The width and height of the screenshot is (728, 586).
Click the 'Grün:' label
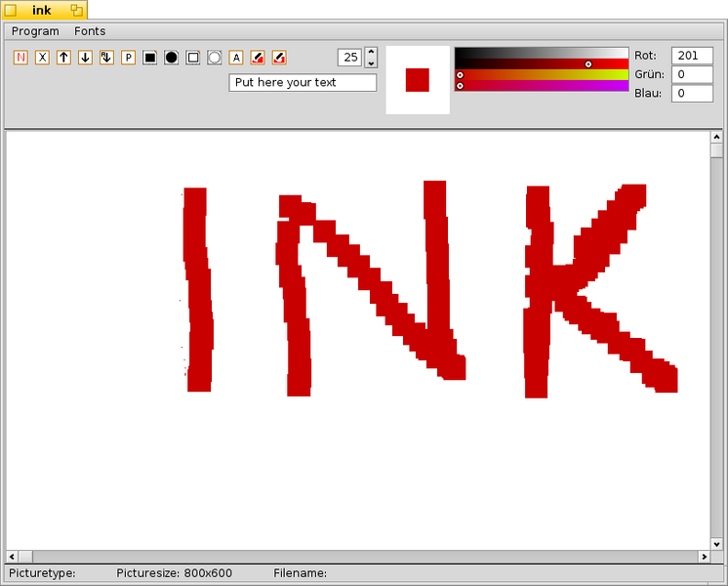point(649,74)
